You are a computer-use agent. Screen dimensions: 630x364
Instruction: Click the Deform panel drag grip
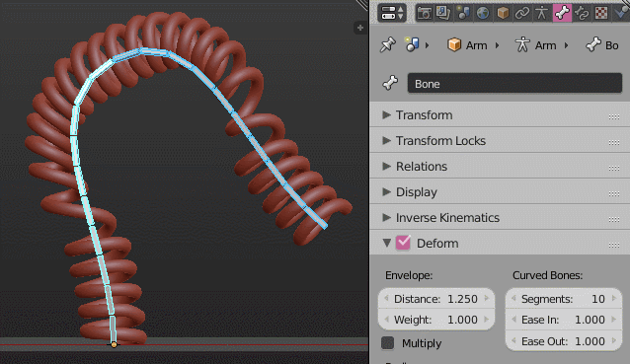614,246
